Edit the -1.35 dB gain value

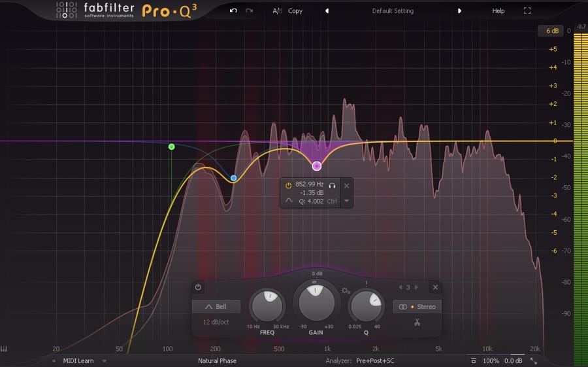[312, 193]
